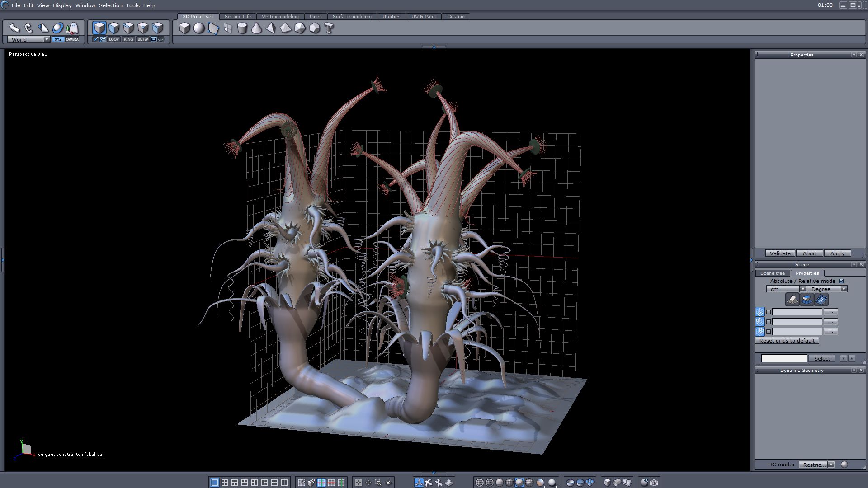
Task: Switch to four-view layout
Action: click(225, 483)
